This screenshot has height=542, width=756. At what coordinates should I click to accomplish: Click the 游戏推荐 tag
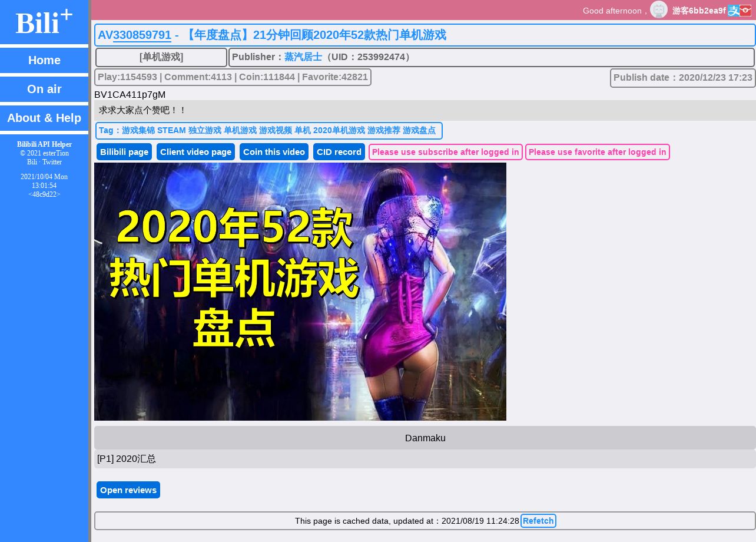(x=384, y=130)
